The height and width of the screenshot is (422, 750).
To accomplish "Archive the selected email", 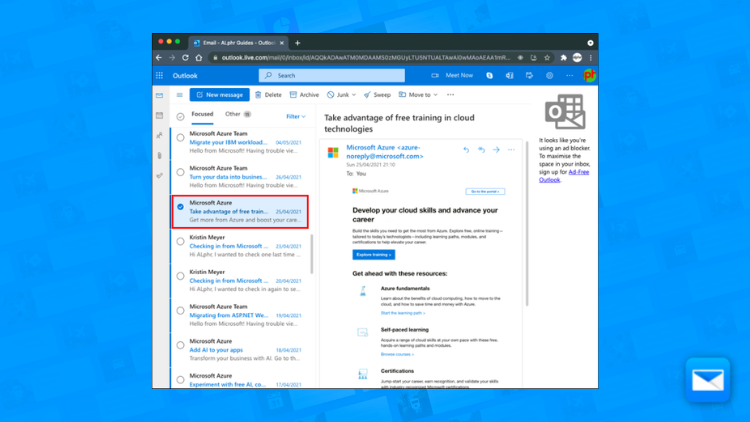I will click(304, 95).
